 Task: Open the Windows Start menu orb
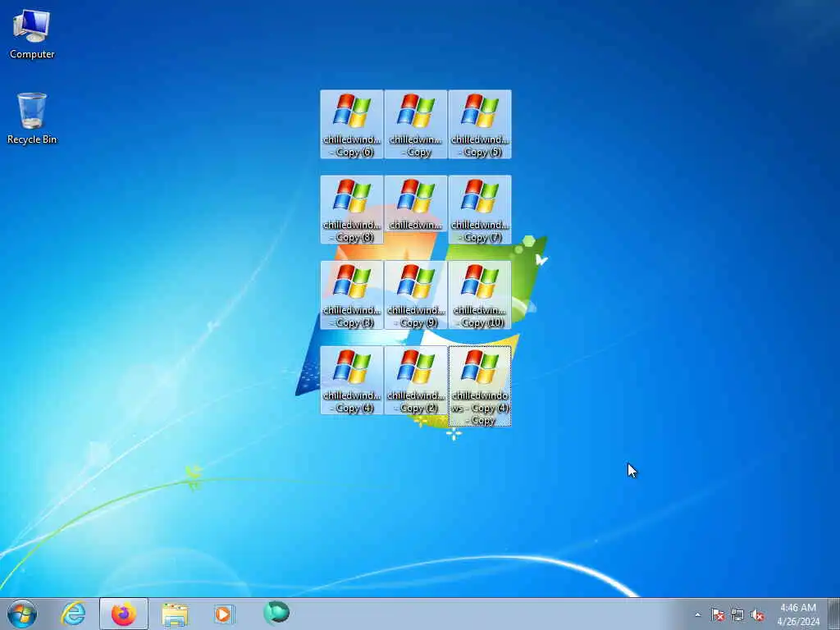click(22, 614)
